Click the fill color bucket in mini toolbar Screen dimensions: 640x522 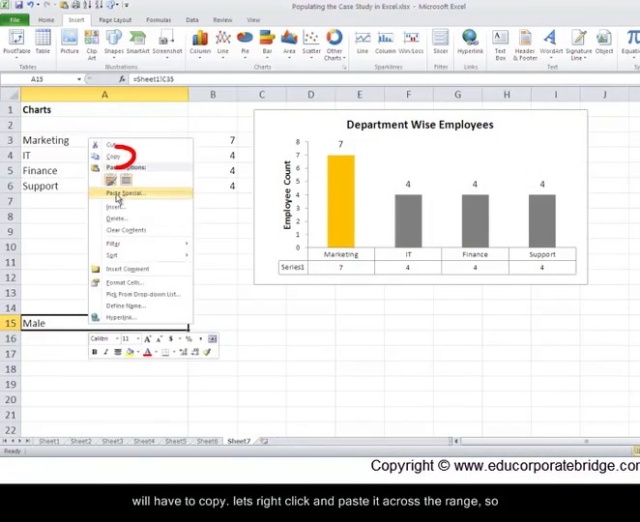click(130, 352)
